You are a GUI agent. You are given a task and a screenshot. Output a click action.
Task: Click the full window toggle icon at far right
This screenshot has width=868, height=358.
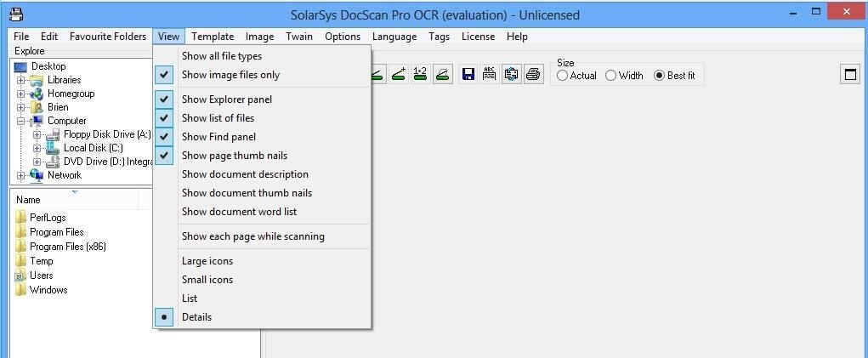pos(851,74)
